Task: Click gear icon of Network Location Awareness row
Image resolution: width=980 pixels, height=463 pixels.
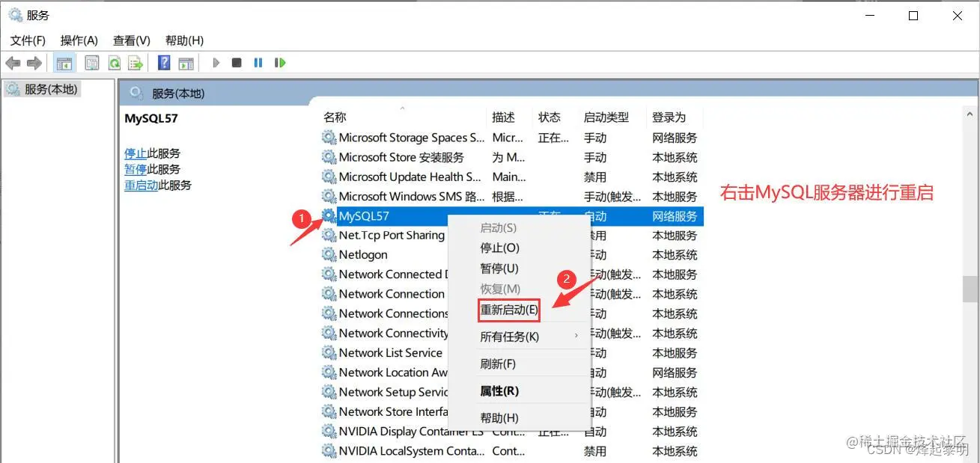Action: [x=329, y=372]
